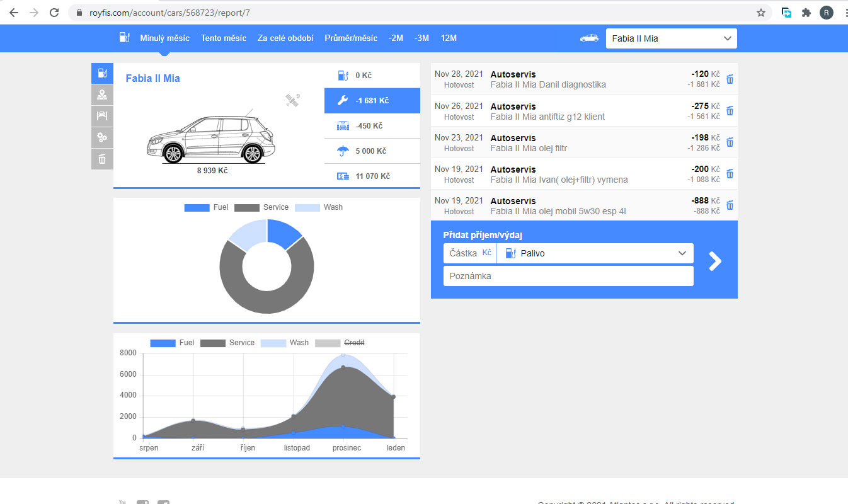Delete the Ivan olej+filtr vymena entry

(x=730, y=174)
